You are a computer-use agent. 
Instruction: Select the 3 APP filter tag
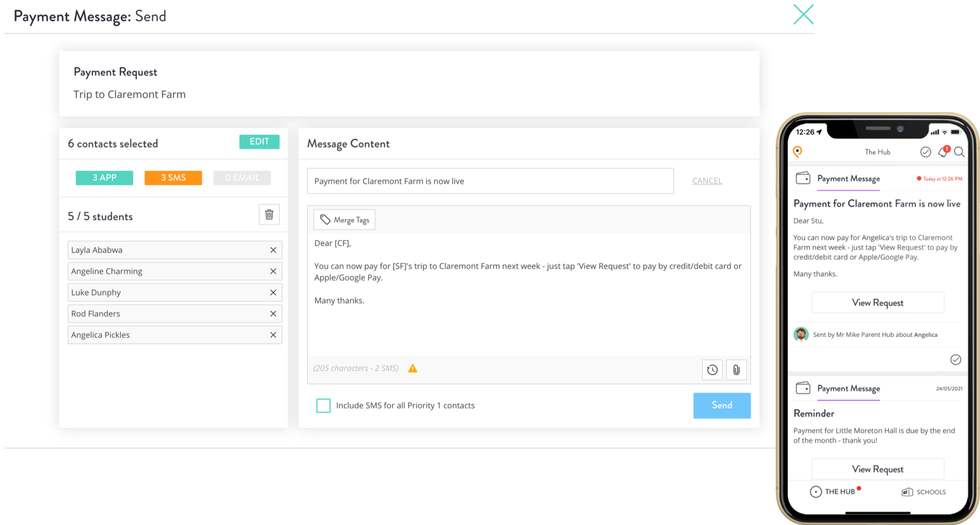coord(104,178)
